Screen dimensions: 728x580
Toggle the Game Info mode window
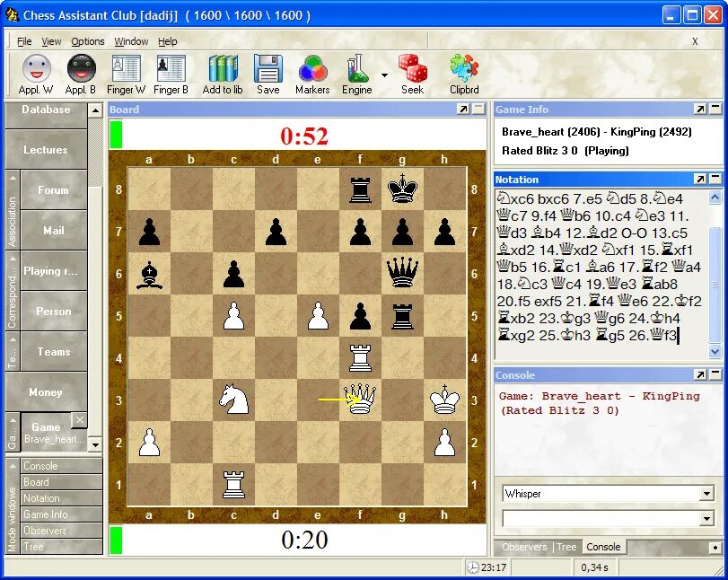pos(61,514)
